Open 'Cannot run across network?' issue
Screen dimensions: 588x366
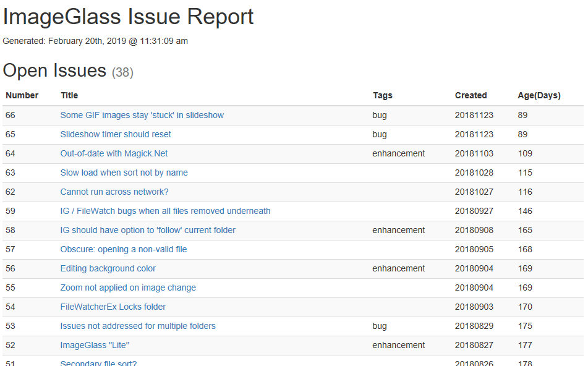114,192
